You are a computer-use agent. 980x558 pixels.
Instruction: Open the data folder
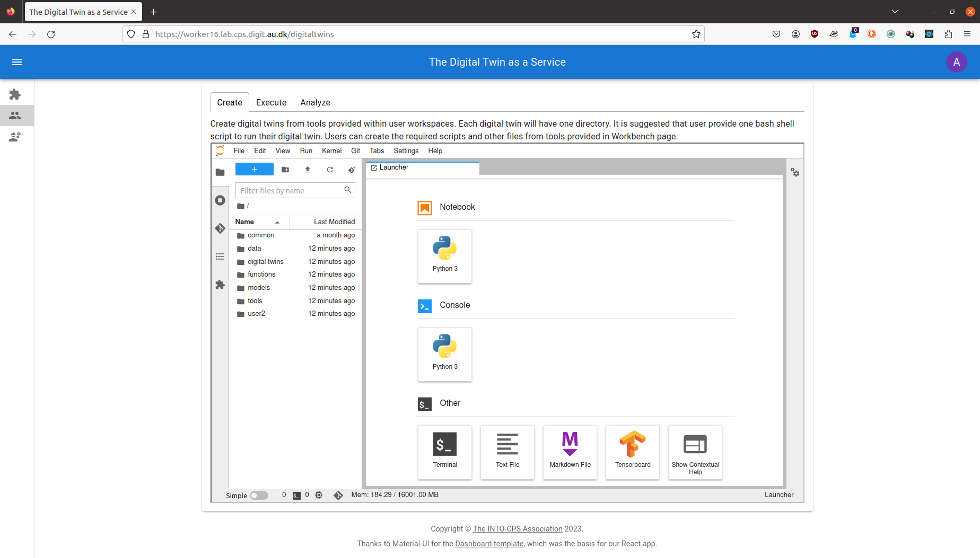(x=295, y=249)
